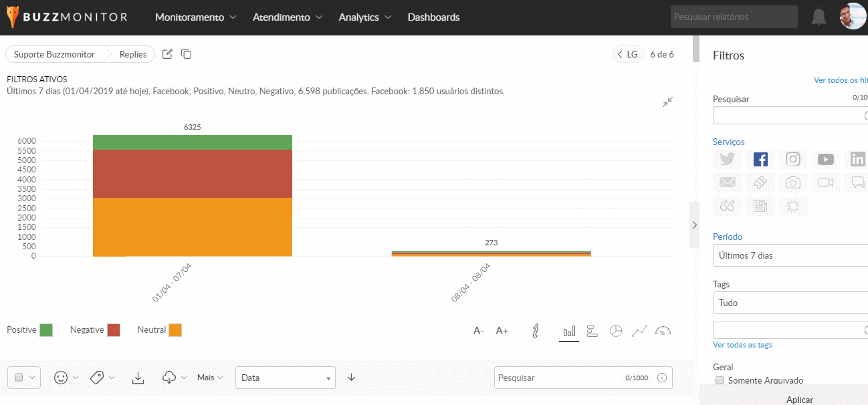Click the edit report pencil icon
Screen dimensions: 868x405
coord(168,54)
